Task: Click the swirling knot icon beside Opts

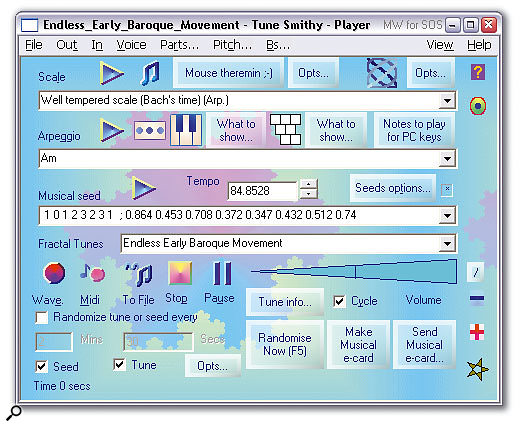Action: pos(382,73)
